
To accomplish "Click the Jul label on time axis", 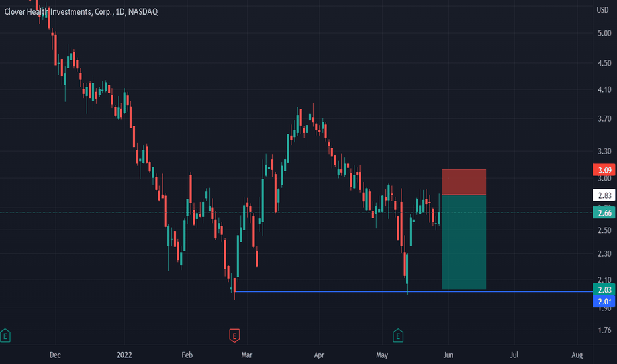I will pos(514,355).
